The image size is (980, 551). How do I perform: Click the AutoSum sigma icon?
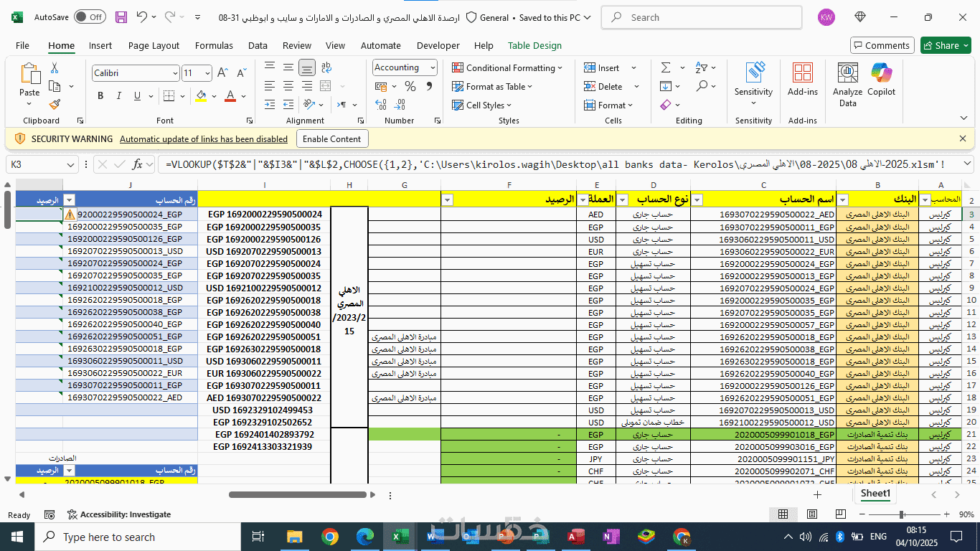[x=666, y=67]
